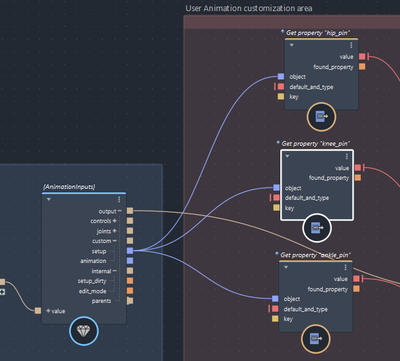
Task: Select the Get property "hip_pin" title
Action: pos(318,33)
